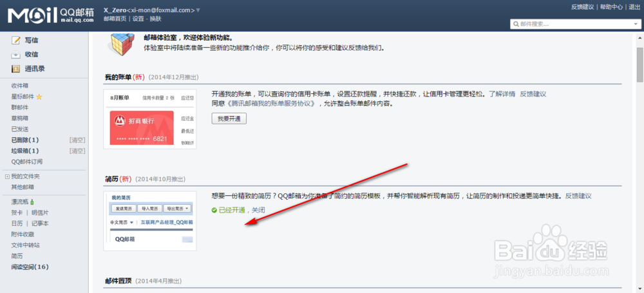Open the 垃圾箱(1) folder

[x=25, y=151]
